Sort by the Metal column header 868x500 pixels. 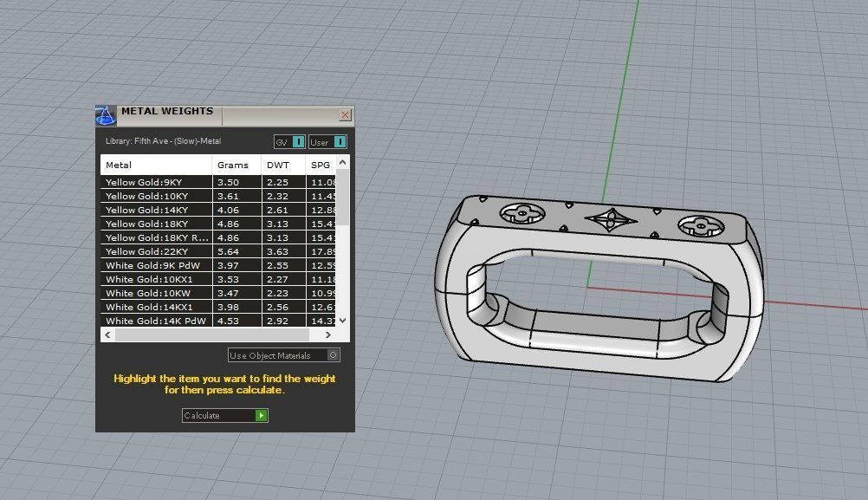pos(156,165)
